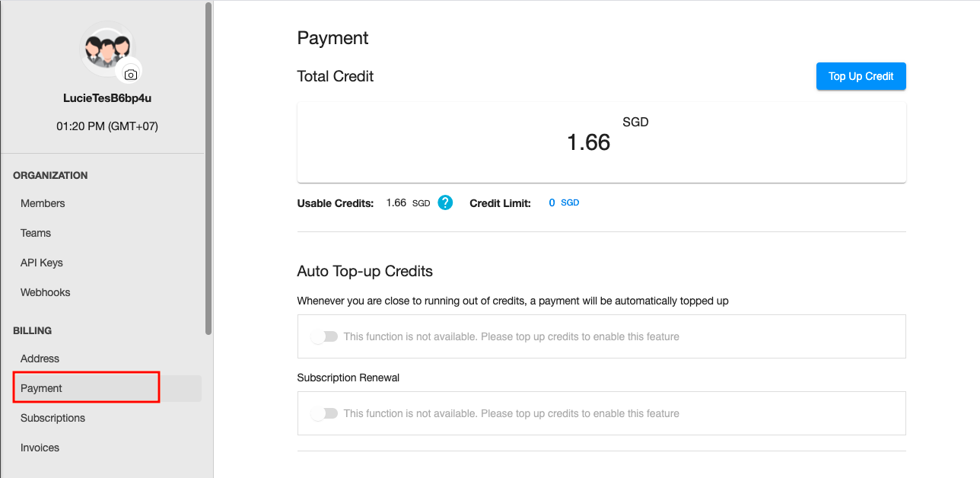Open Subscriptions in the sidebar
This screenshot has width=980, height=478.
[53, 418]
